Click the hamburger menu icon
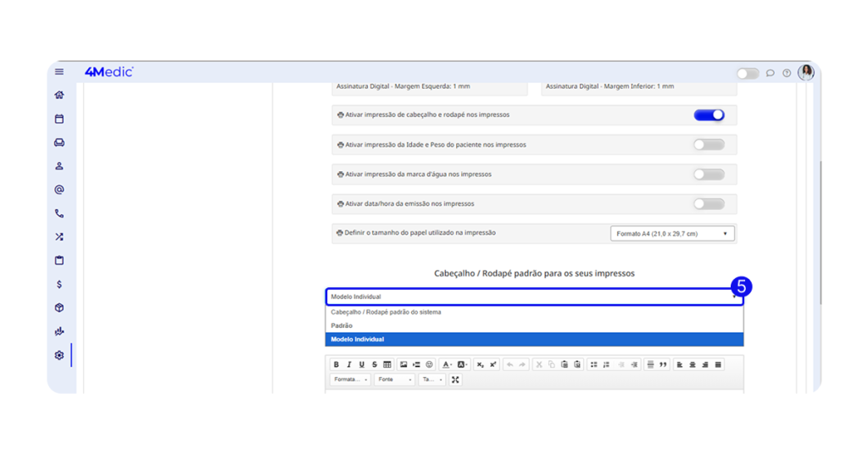868x455 pixels. point(59,72)
